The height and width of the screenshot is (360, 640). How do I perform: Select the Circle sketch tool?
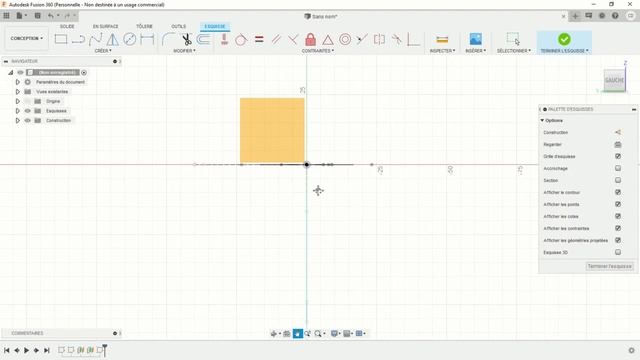pyautogui.click(x=130, y=39)
